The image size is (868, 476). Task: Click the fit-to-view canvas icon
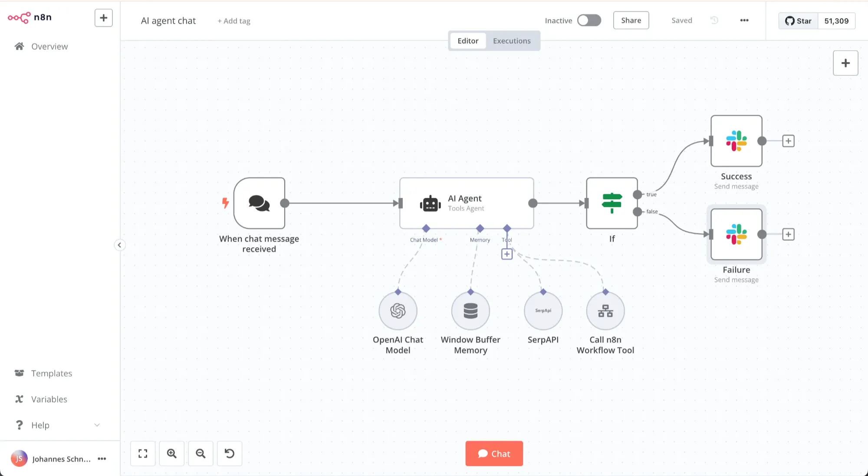pyautogui.click(x=143, y=453)
